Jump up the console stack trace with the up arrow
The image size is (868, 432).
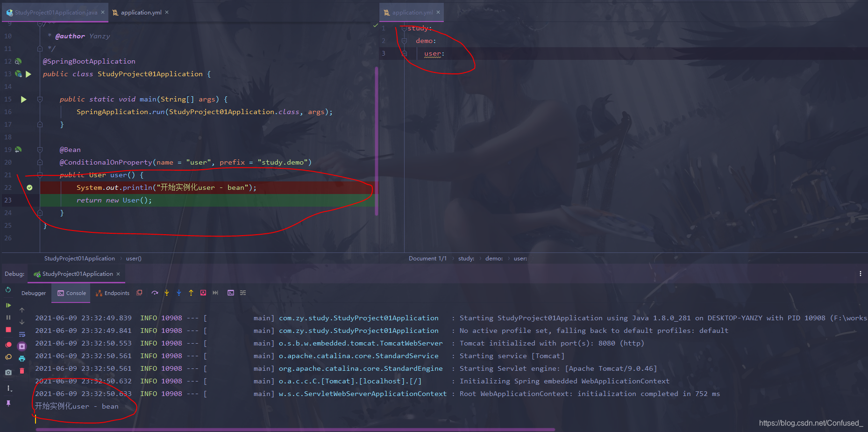pos(22,310)
